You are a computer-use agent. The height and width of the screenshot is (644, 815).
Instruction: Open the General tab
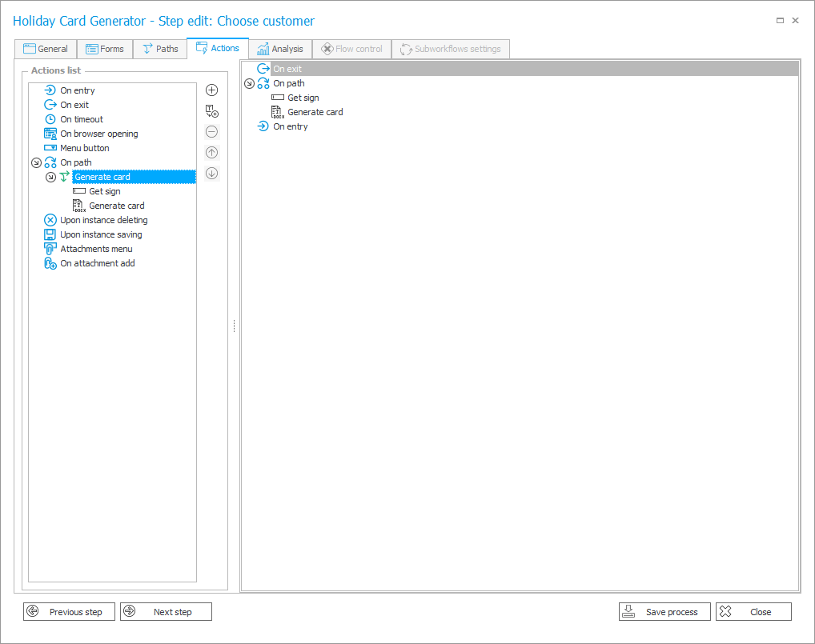point(46,49)
